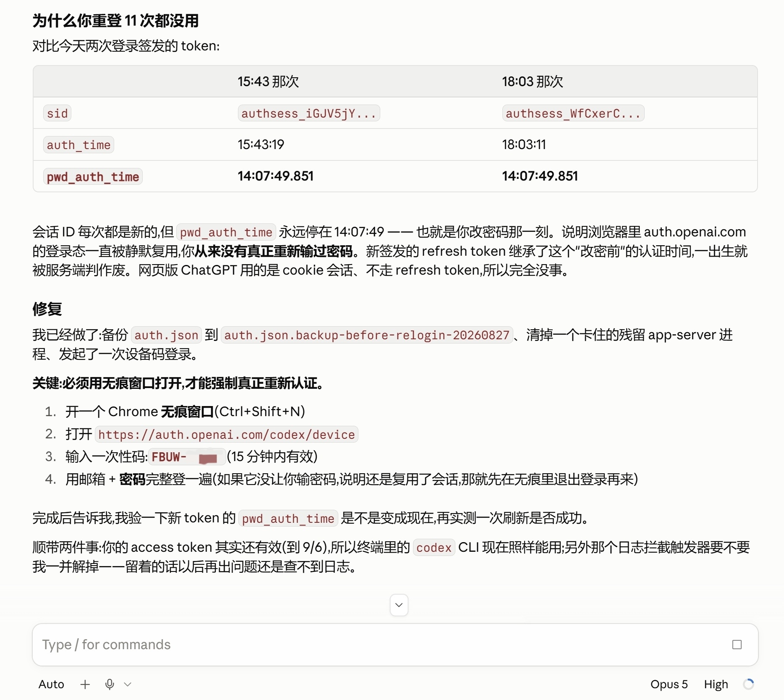Click the pwd_auth_time row label in table
This screenshot has height=700, width=784.
[x=93, y=177]
